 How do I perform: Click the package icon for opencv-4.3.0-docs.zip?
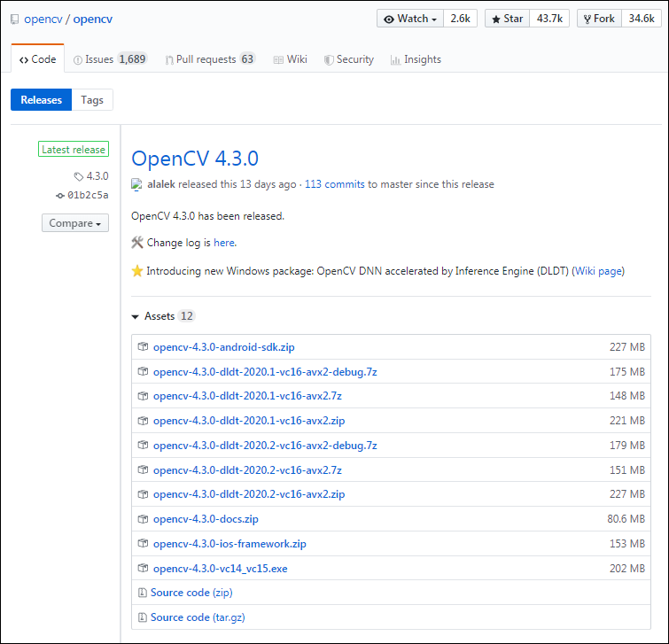coord(143,519)
